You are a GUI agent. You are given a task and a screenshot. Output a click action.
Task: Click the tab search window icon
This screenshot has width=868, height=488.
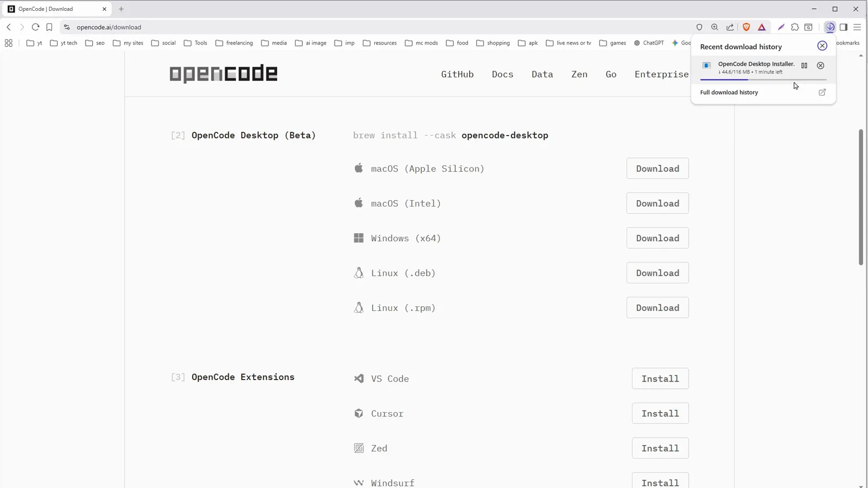coord(808,27)
